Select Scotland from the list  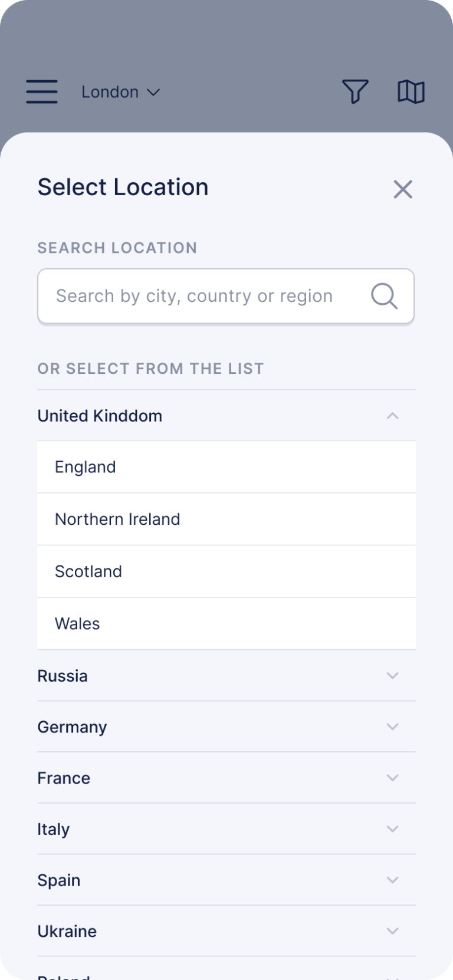point(88,571)
